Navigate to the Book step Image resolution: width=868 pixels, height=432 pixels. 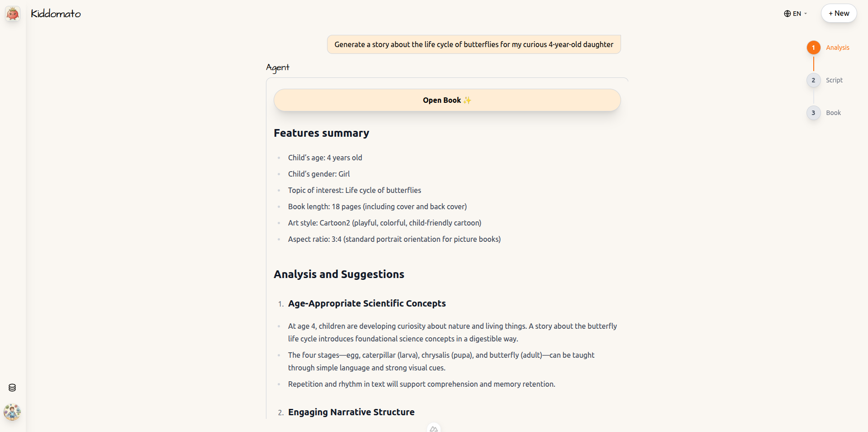833,113
